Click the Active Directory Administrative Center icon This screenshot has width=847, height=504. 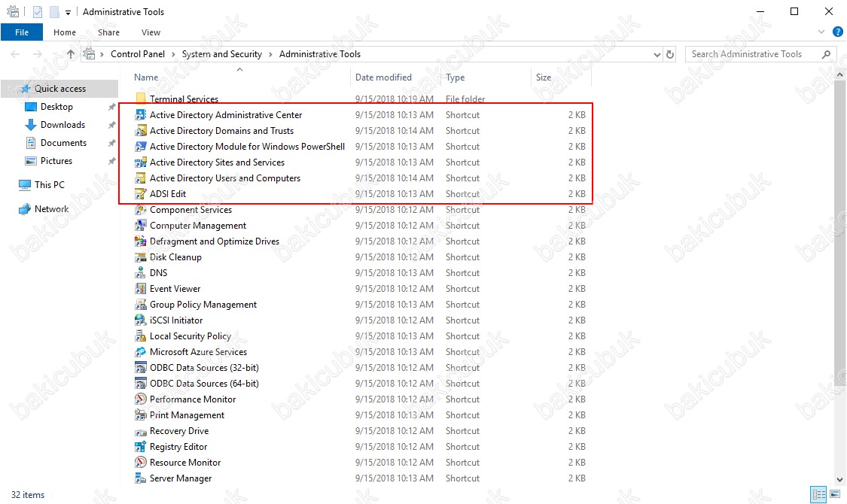[x=140, y=115]
